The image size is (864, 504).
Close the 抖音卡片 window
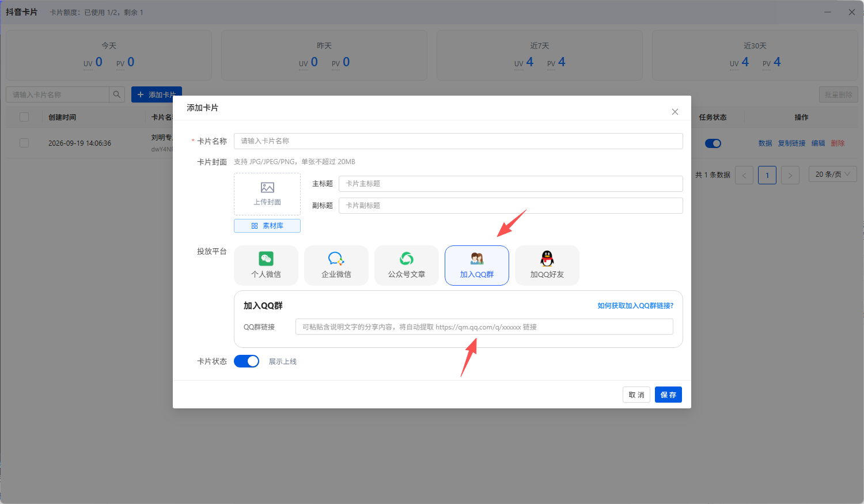[x=852, y=12]
